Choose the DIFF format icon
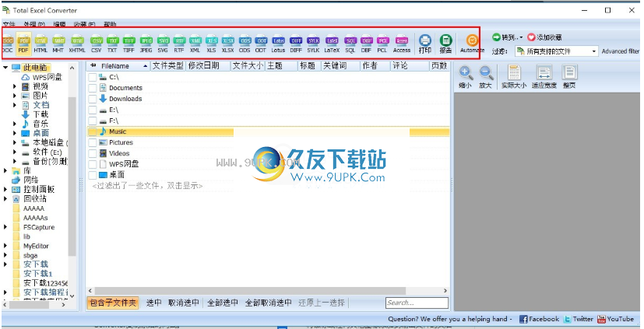644x329 pixels. coord(296,44)
